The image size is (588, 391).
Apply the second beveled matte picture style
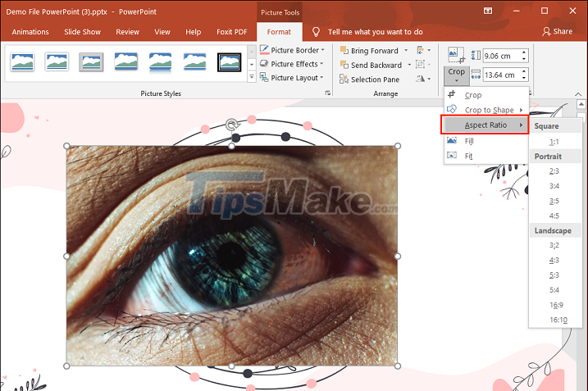click(57, 61)
